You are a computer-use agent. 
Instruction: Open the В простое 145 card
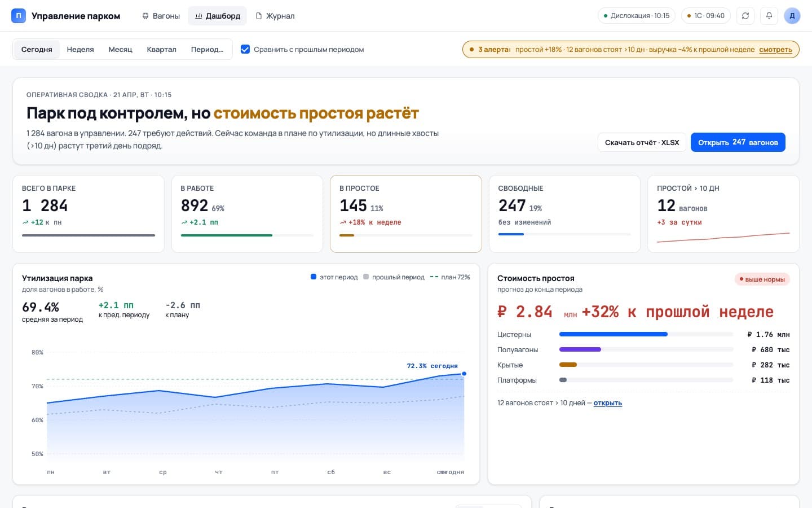[x=406, y=214]
